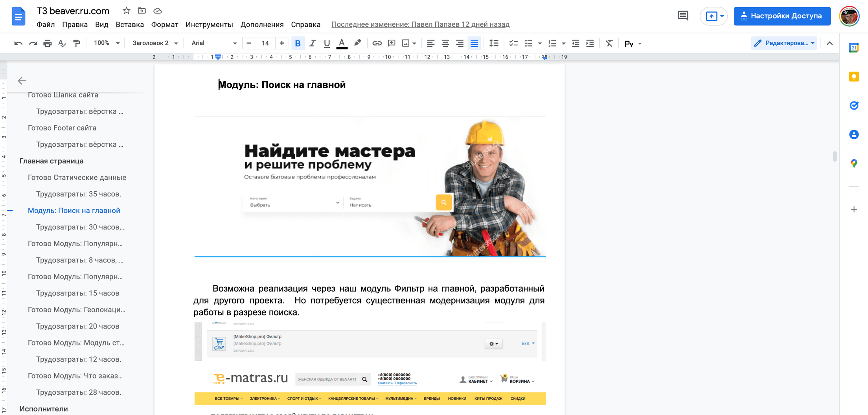Click the Настройки Доступа share button
This screenshot has height=415, width=868.
pyautogui.click(x=782, y=16)
